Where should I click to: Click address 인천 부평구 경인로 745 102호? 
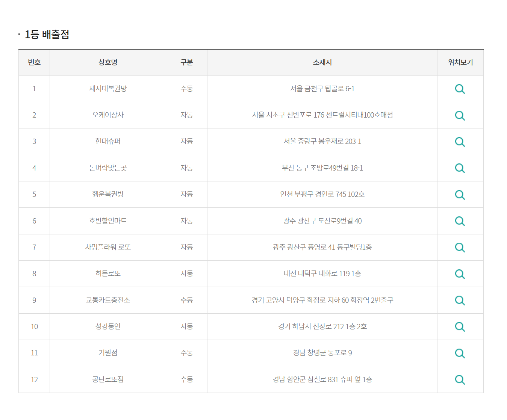pyautogui.click(x=322, y=194)
